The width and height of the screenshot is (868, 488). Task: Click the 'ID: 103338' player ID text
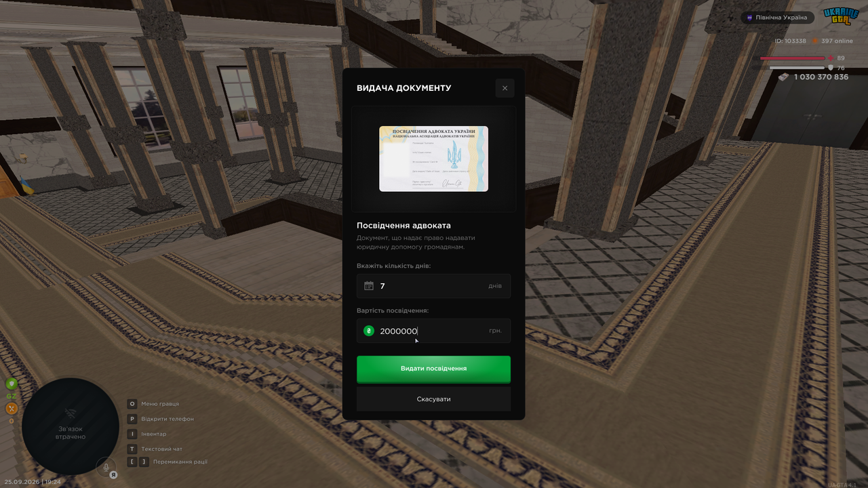791,41
